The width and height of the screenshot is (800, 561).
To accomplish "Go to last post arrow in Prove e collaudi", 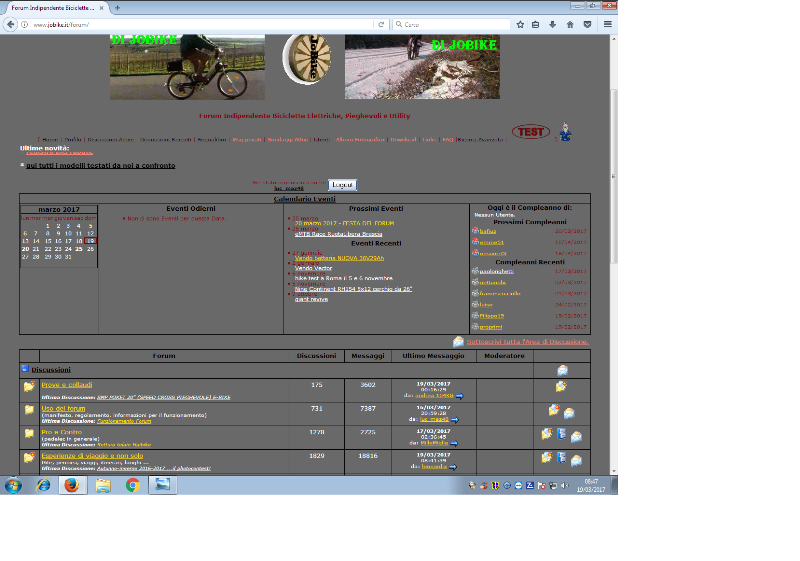I will click(459, 396).
